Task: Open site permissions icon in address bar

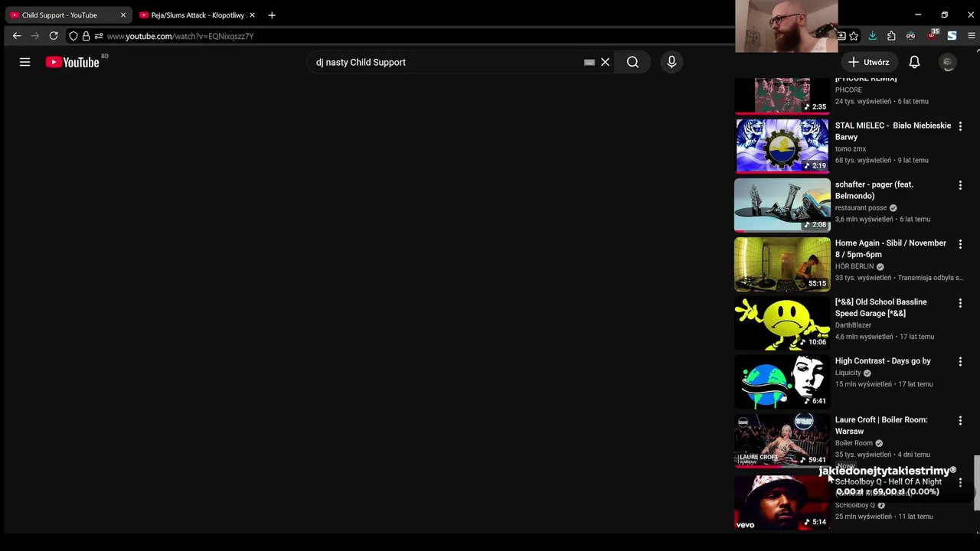Action: pyautogui.click(x=99, y=36)
